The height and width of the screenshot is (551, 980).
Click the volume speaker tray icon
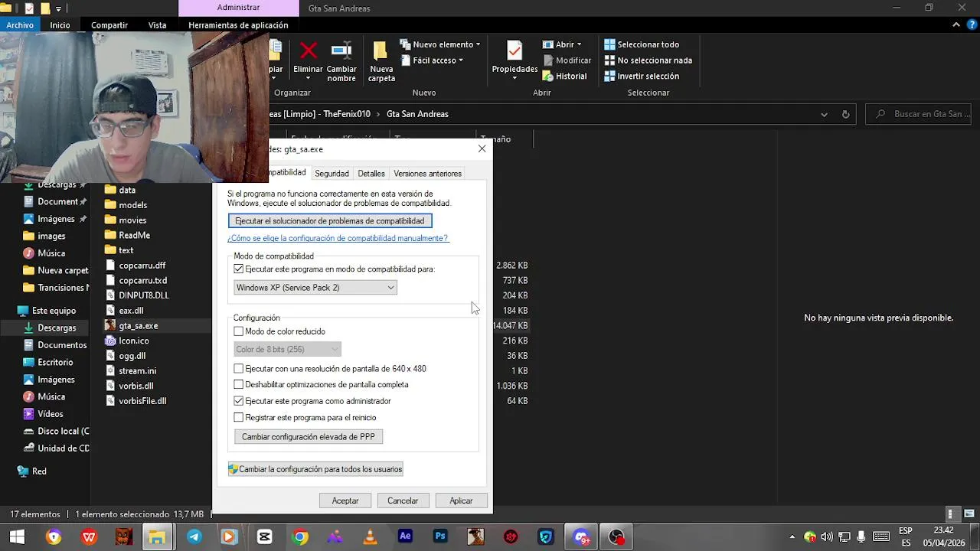click(x=827, y=536)
